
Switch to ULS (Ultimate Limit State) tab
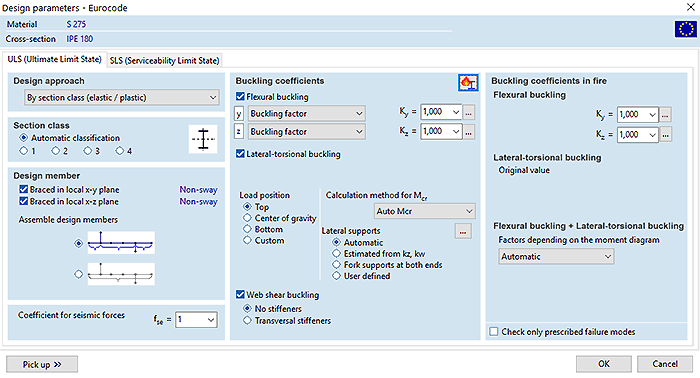[x=54, y=59]
